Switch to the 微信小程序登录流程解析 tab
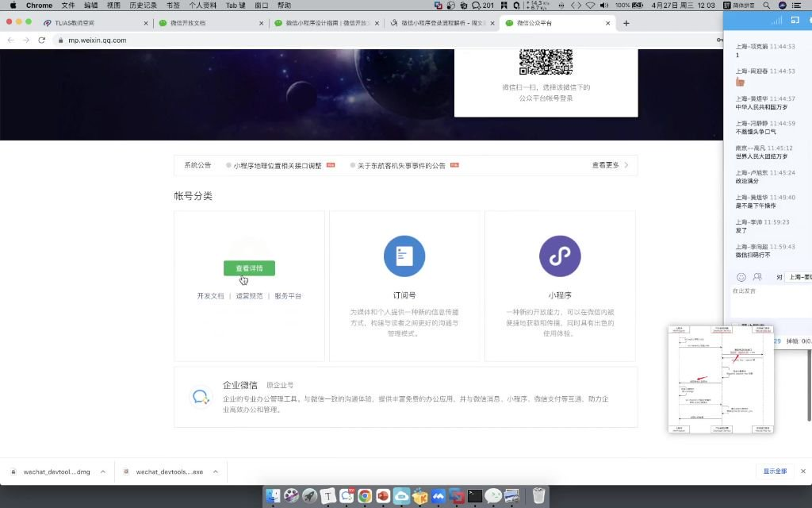The image size is (812, 508). 442,23
